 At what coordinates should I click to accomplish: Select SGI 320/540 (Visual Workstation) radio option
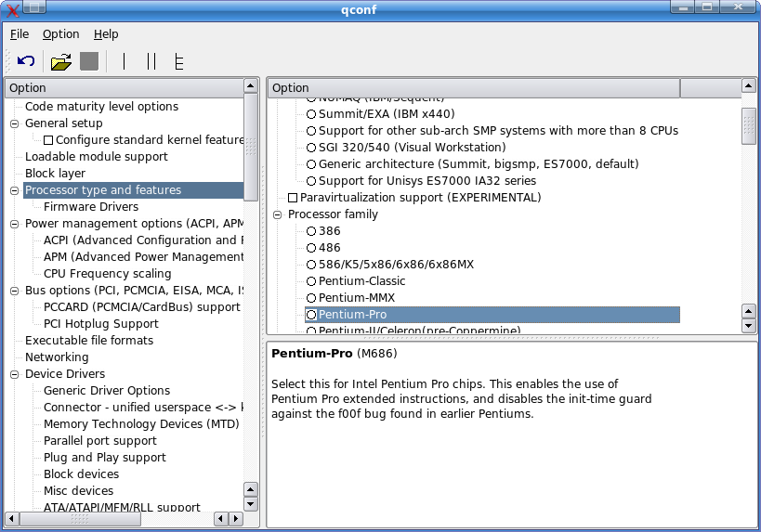pyautogui.click(x=311, y=148)
